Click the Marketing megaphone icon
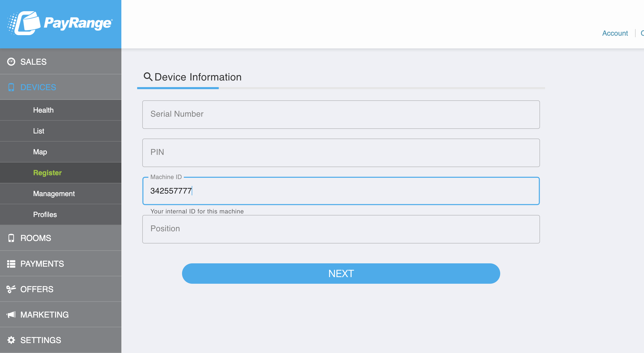 pos(11,315)
